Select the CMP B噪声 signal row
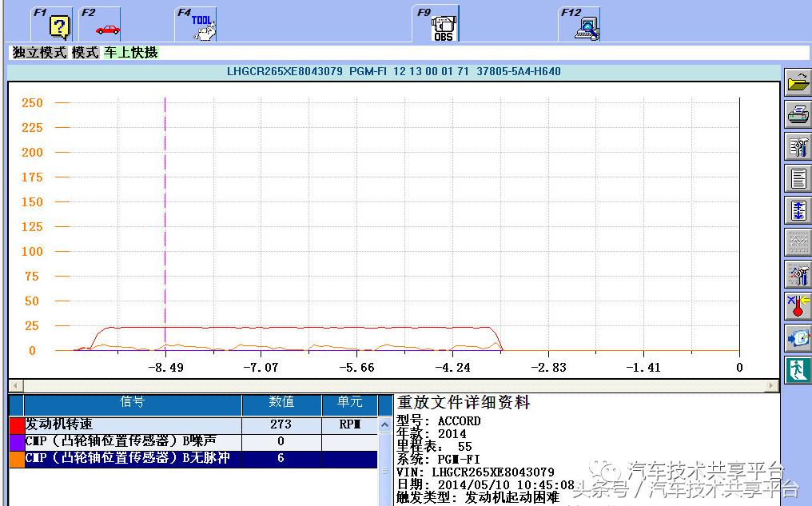812x506 pixels. [193, 442]
